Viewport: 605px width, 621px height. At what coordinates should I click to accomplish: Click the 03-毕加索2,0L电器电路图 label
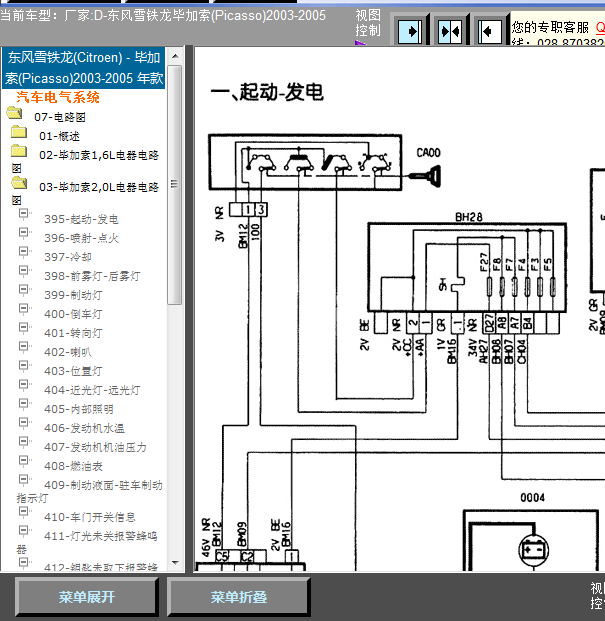click(85, 193)
